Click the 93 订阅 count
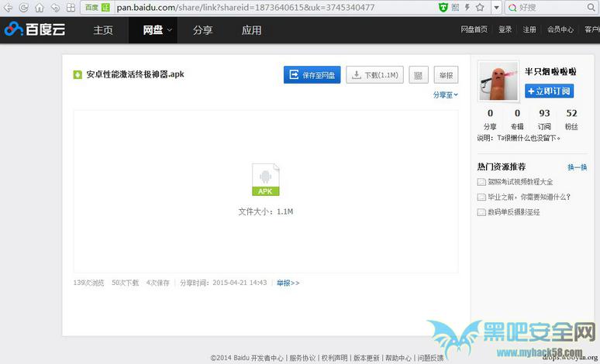600x364 pixels. pos(544,119)
